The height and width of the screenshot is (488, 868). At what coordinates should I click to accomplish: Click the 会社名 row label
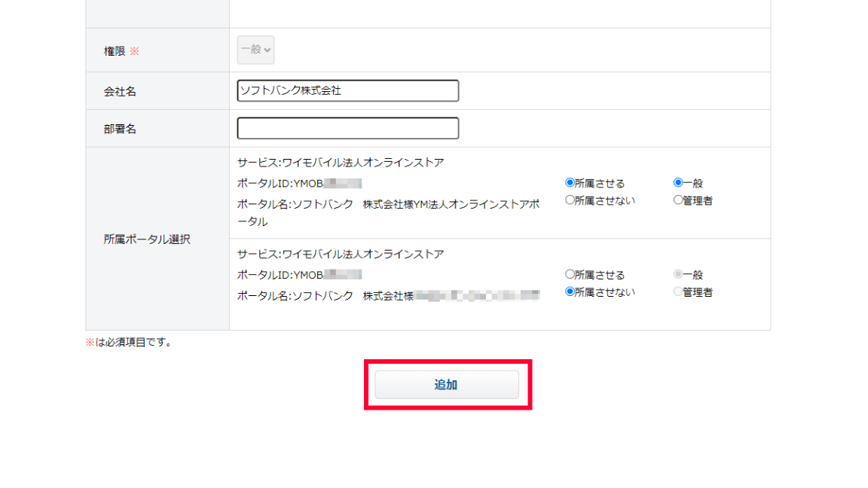pos(120,91)
